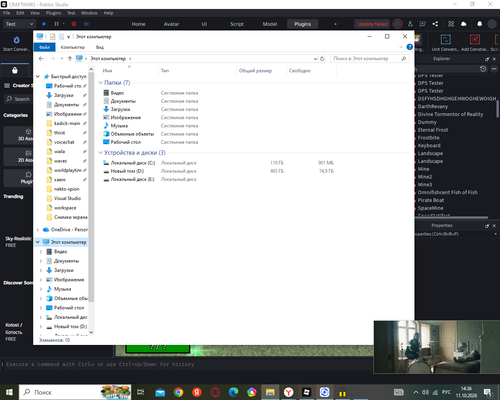Click the Explorer search field

click(x=370, y=59)
